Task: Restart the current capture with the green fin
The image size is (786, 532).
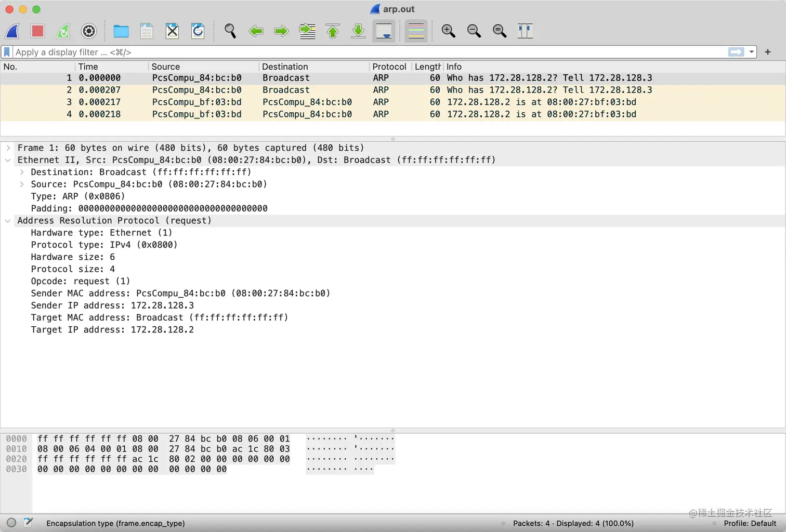Action: [x=63, y=31]
